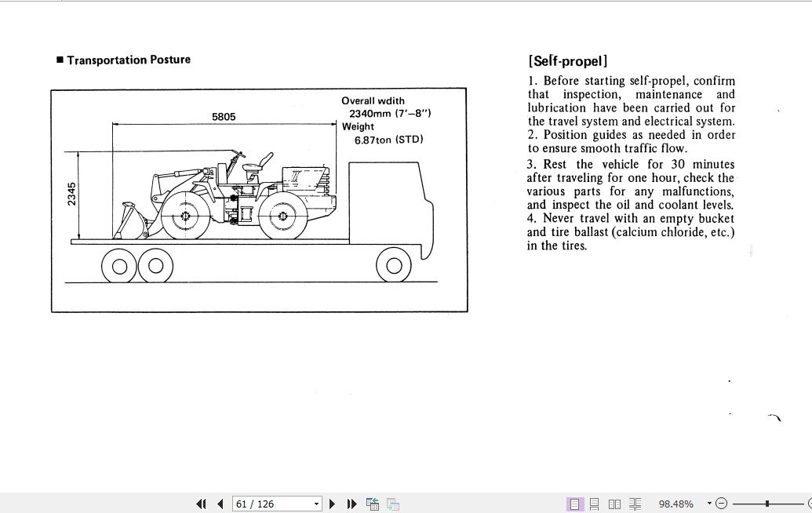Open the zoom level dropdown arrow
Image resolution: width=812 pixels, height=513 pixels.
[709, 503]
